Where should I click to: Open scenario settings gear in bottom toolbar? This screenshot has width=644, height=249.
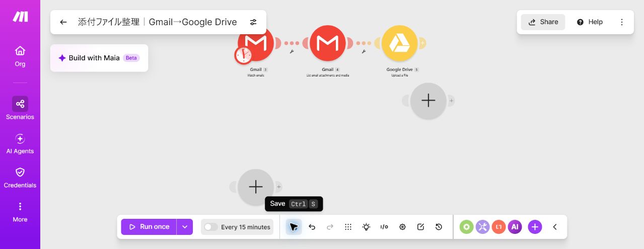(402, 227)
